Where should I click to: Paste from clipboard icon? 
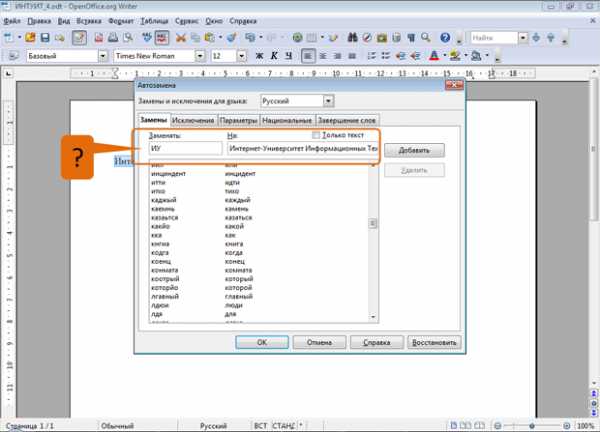(209, 37)
